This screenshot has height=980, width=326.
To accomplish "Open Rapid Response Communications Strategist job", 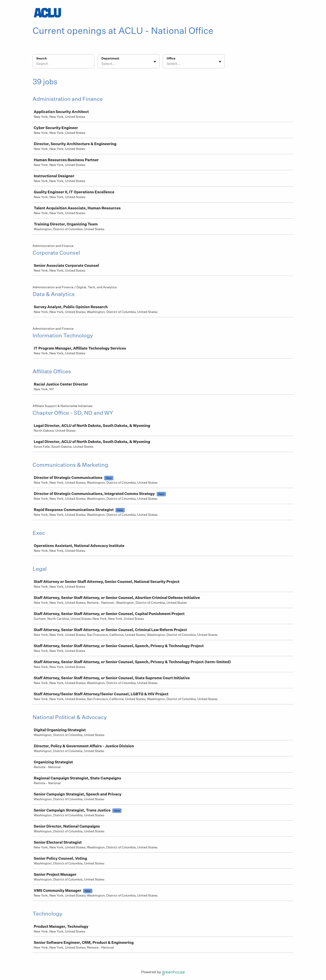I will click(74, 510).
